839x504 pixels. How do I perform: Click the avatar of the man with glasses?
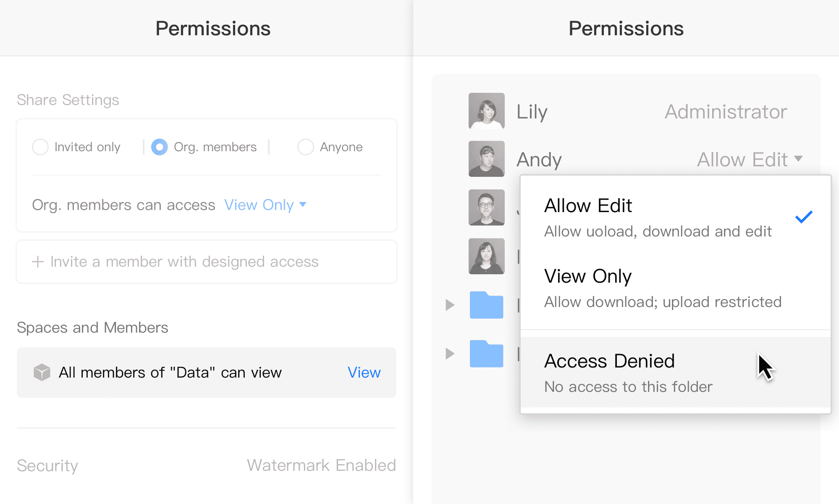point(486,207)
